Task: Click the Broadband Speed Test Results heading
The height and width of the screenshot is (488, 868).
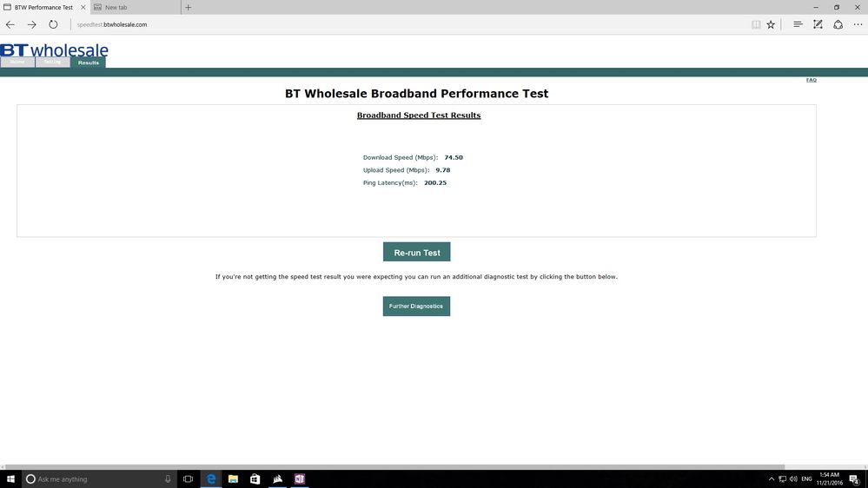Action: pos(419,115)
